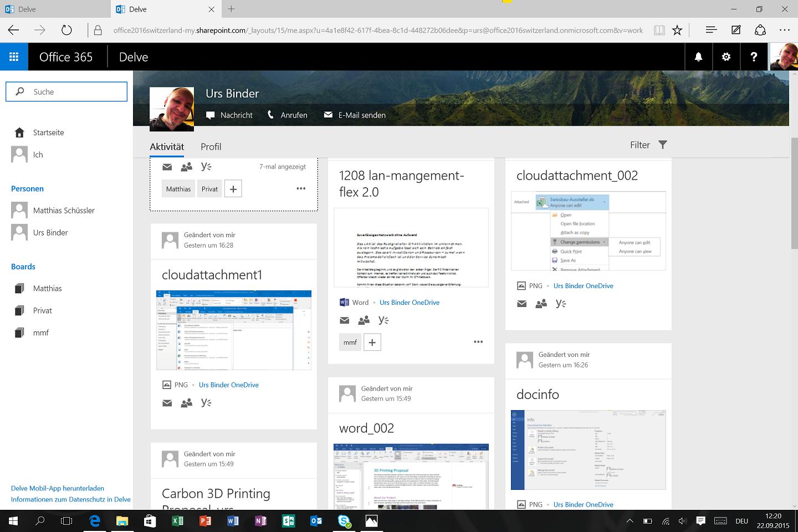Show sharing people for 1208 lan-mangement-flex

pyautogui.click(x=364, y=320)
